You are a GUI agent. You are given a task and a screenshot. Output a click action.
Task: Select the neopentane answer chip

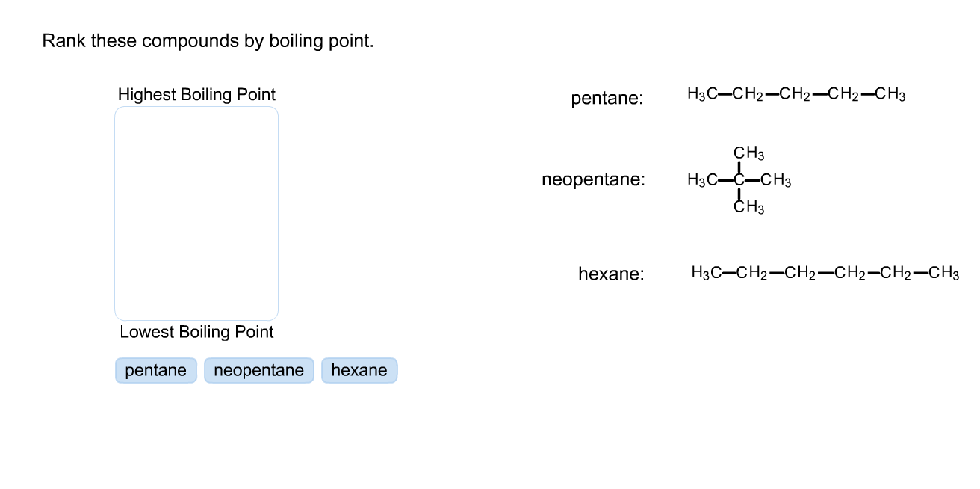(258, 369)
